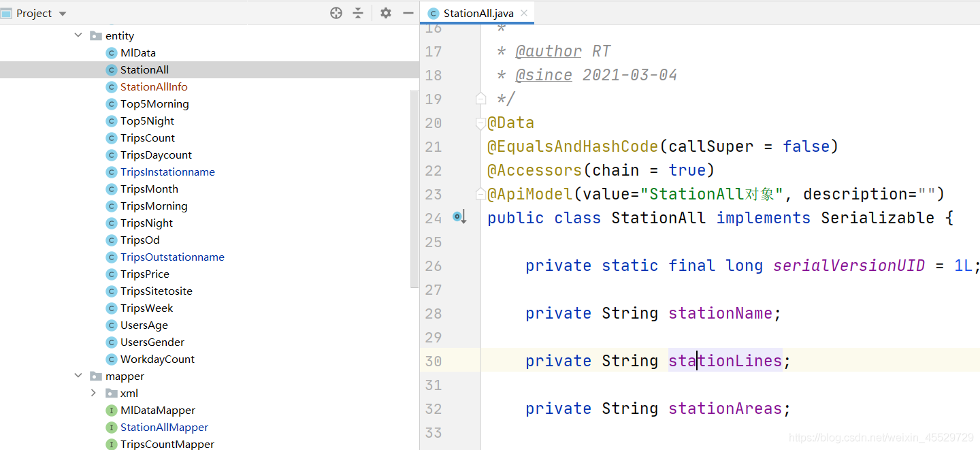
Task: Click class icon beside MlData
Action: 112,52
